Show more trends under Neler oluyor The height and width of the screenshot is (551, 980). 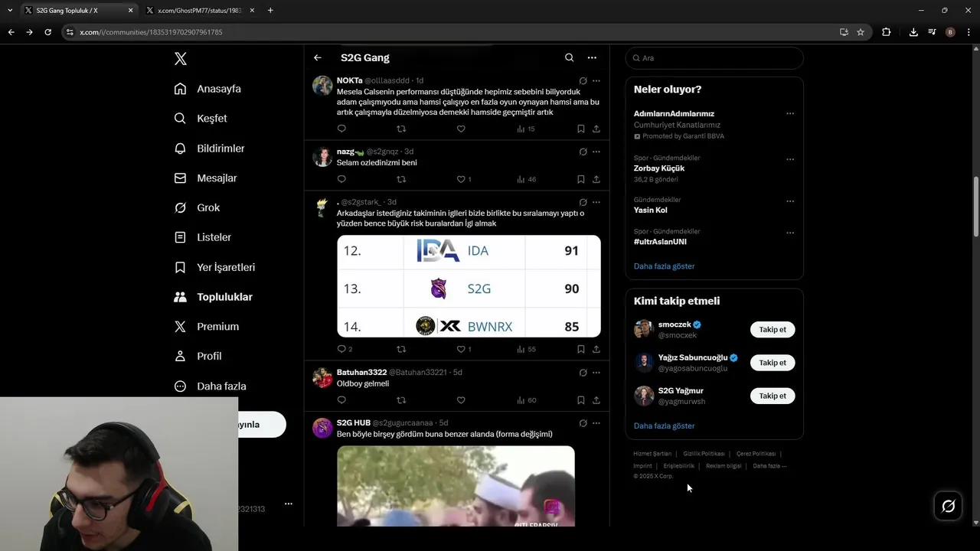coord(665,266)
